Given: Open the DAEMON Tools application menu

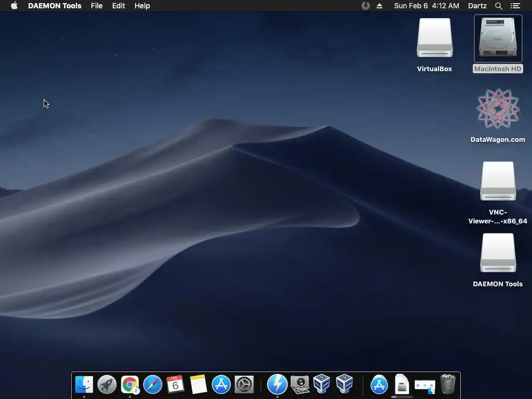Looking at the screenshot, I should (55, 6).
